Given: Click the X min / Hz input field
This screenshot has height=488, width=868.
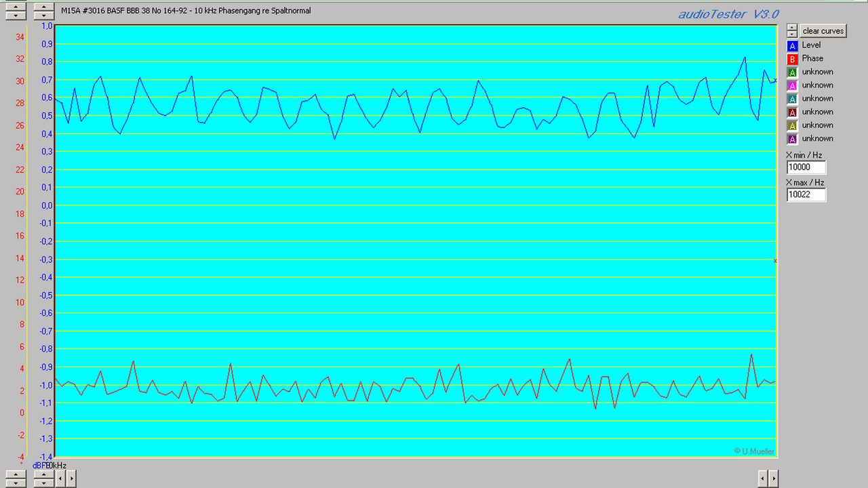Looking at the screenshot, I should click(806, 167).
